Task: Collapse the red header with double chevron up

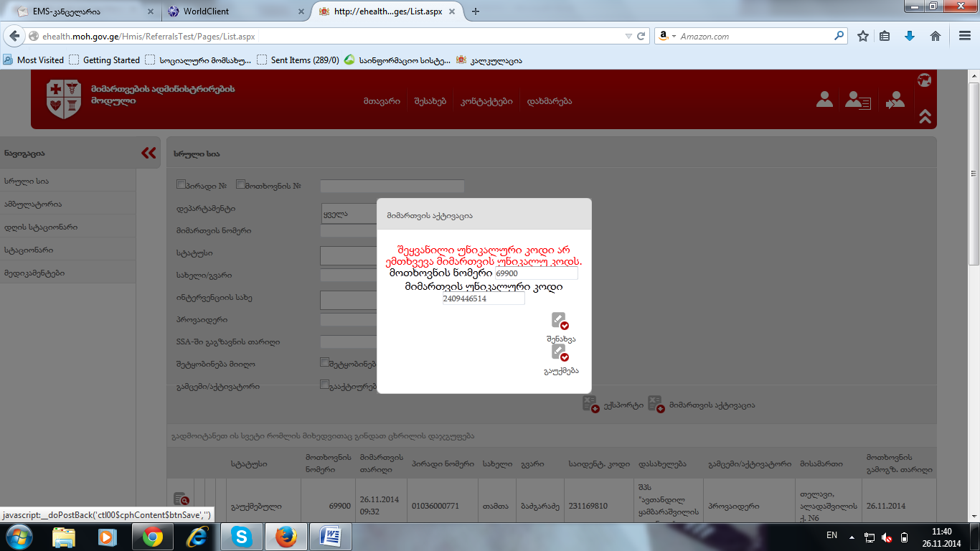Action: [x=924, y=116]
